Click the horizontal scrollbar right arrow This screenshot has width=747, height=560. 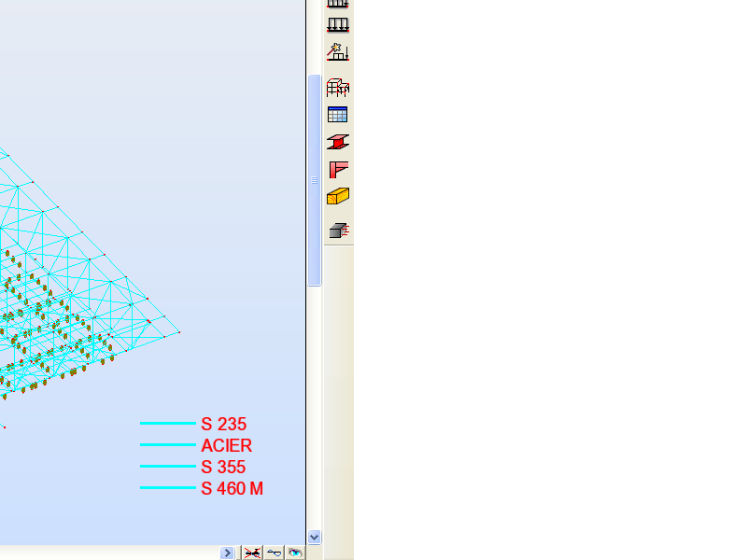click(x=227, y=553)
